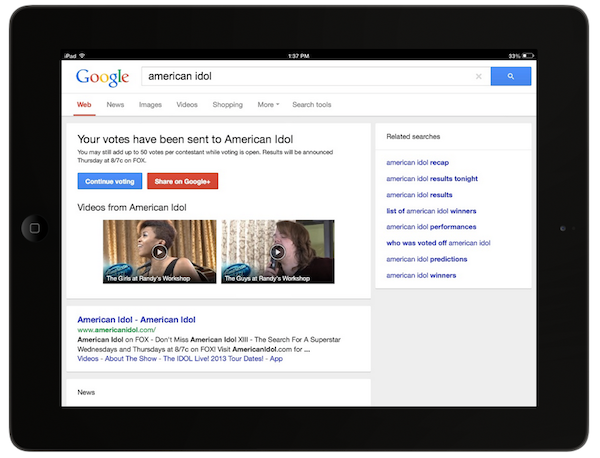Image resolution: width=600 pixels, height=458 pixels.
Task: Open the About The Show sitelink
Action: tap(131, 359)
